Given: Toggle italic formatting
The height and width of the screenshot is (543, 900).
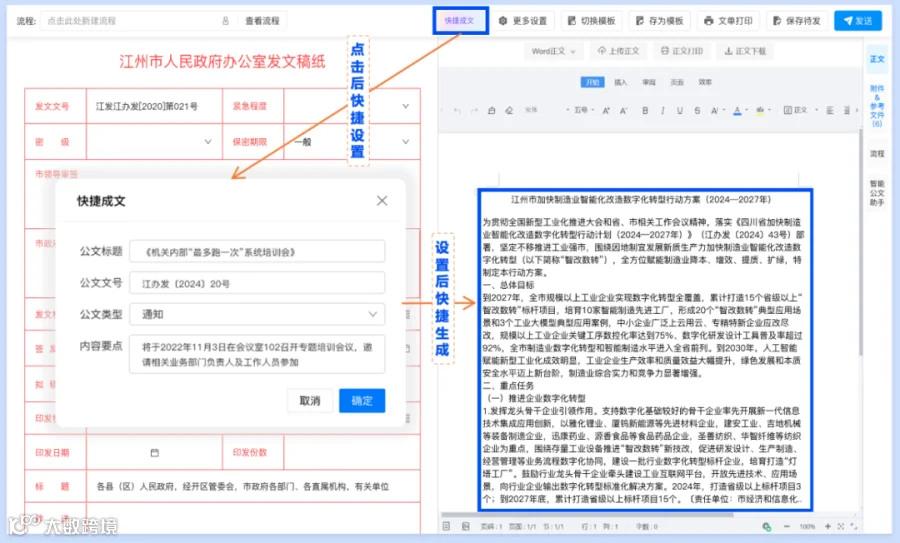Looking at the screenshot, I should coord(662,110).
